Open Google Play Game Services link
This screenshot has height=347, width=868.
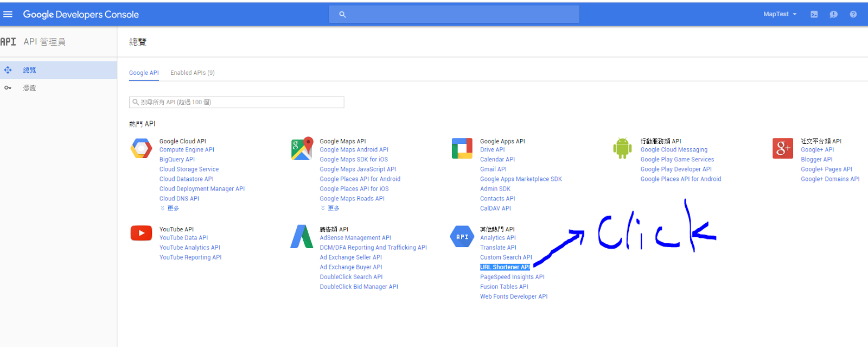point(677,160)
